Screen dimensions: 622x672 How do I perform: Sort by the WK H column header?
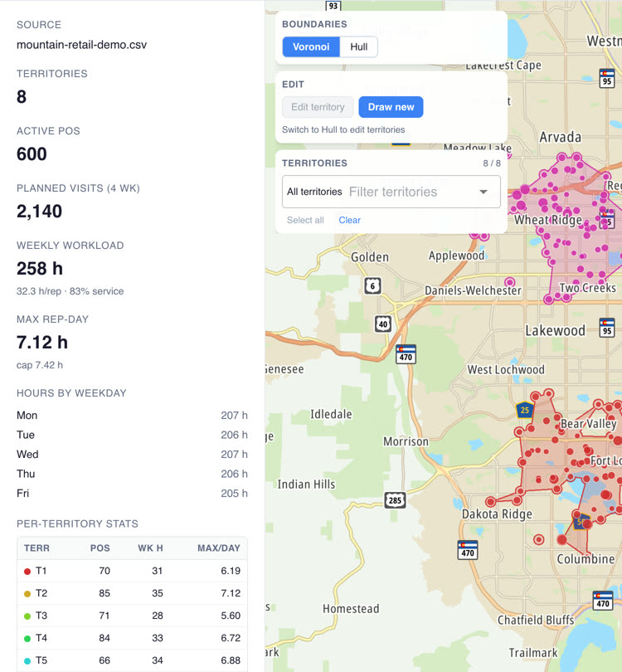pyautogui.click(x=150, y=548)
